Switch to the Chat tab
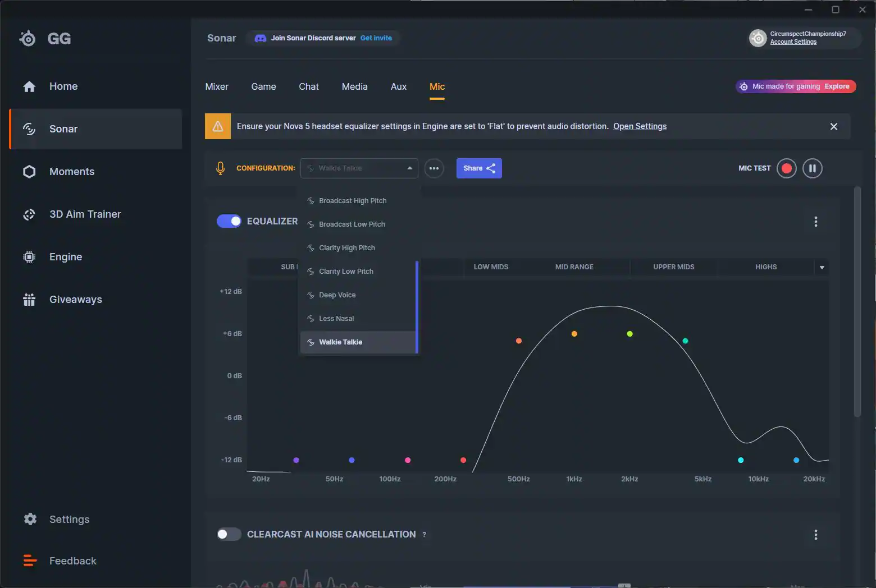 [308, 86]
